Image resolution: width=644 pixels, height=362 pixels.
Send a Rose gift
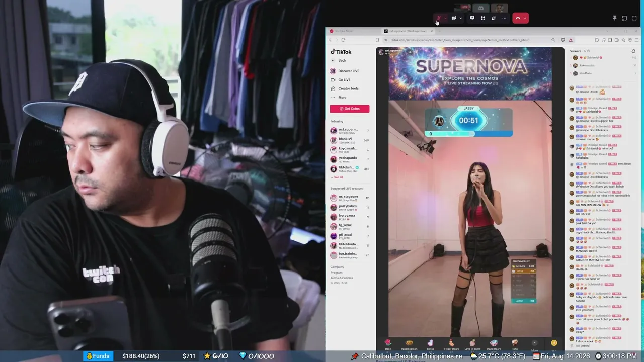[x=388, y=344]
